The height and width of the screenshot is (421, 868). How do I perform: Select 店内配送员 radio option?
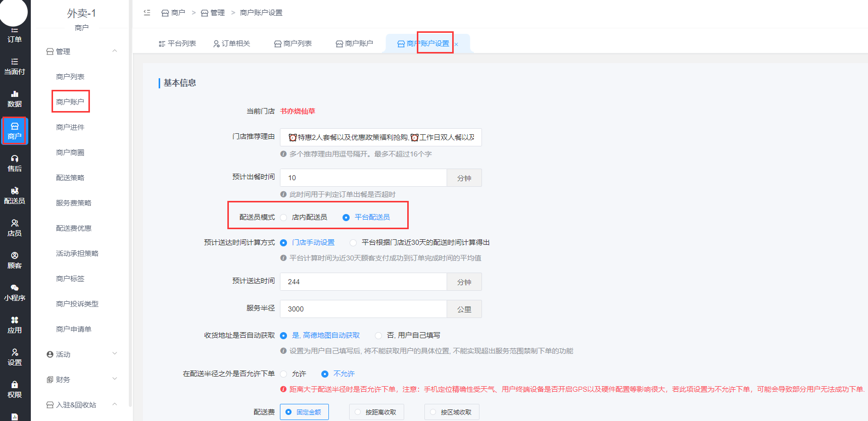(305, 217)
